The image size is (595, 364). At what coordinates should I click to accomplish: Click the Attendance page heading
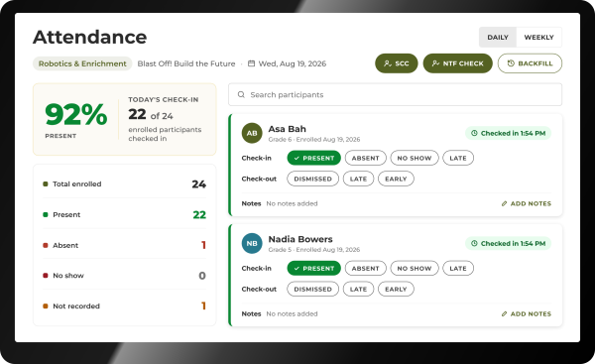(x=89, y=38)
